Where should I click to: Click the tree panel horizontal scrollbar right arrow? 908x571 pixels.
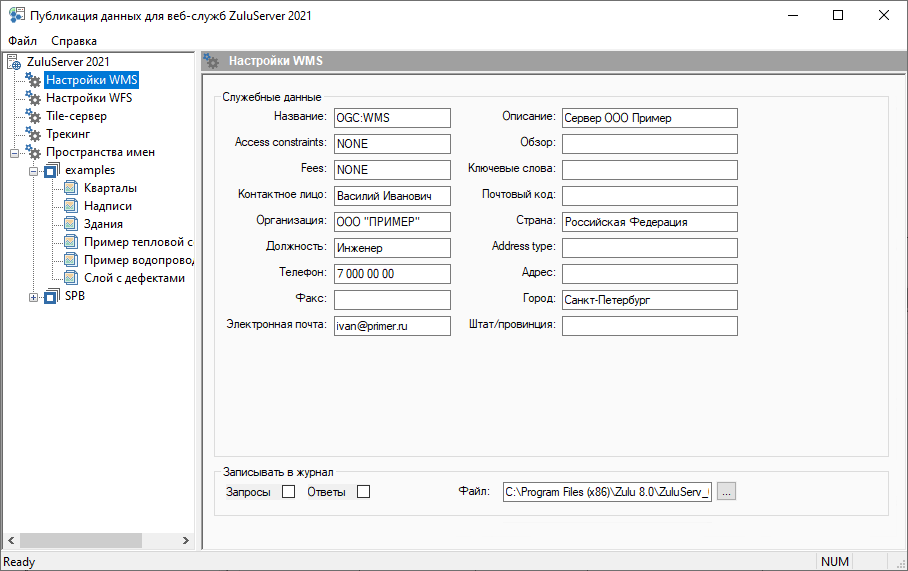coord(186,540)
